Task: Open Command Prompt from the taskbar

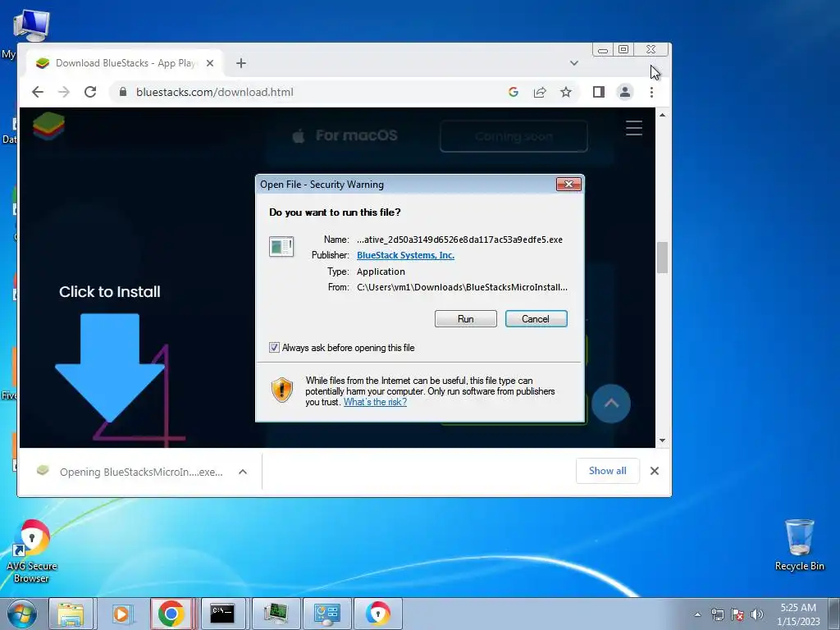Action: pyautogui.click(x=222, y=614)
